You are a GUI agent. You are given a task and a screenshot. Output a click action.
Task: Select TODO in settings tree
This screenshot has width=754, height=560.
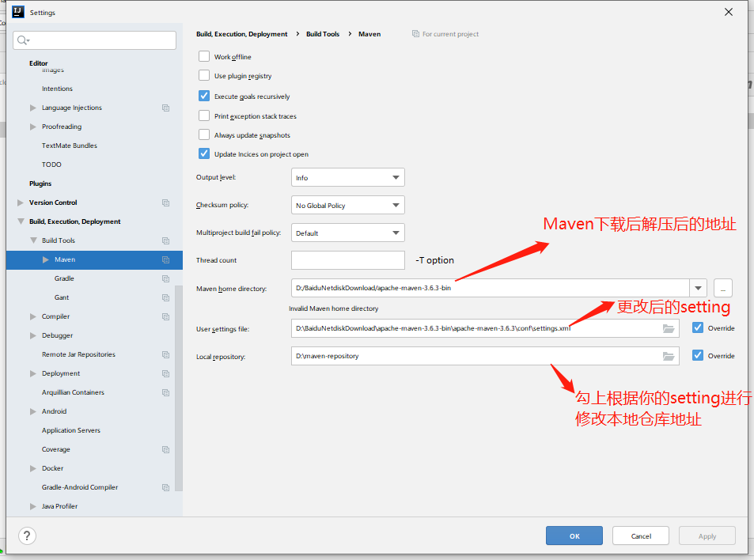(x=51, y=165)
